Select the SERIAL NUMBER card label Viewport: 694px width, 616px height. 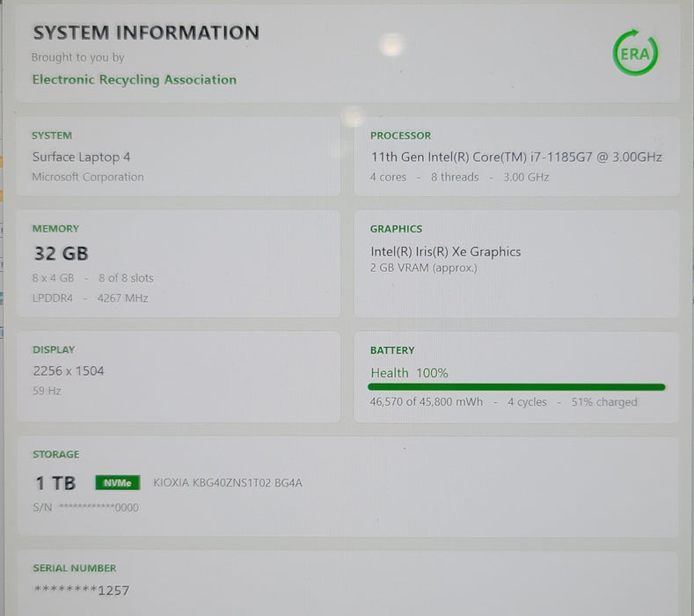point(75,568)
